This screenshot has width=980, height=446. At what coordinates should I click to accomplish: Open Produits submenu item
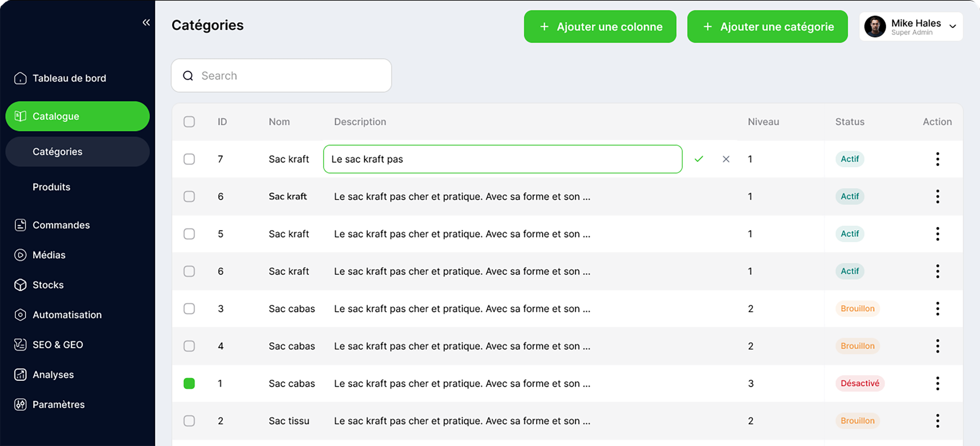(x=51, y=187)
